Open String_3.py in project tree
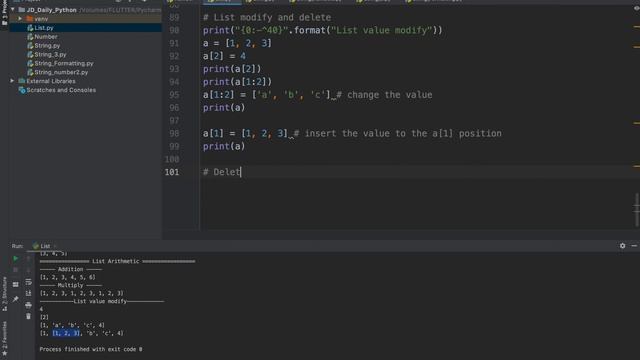The image size is (640, 360). 50,55
